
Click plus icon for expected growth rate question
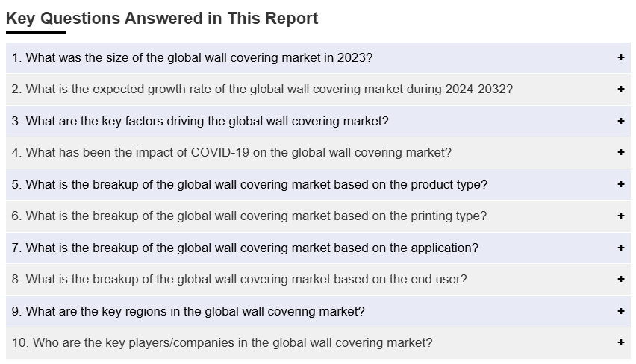(x=620, y=89)
